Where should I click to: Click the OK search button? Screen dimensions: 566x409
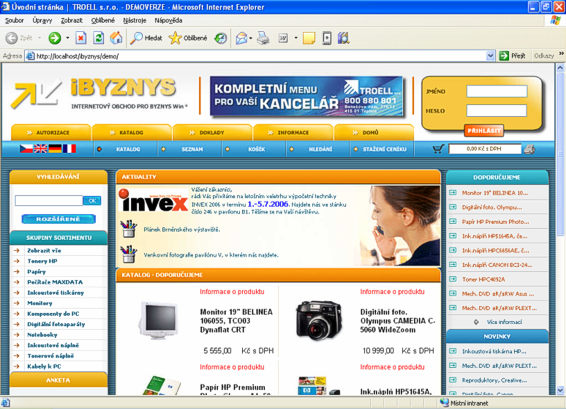92,200
